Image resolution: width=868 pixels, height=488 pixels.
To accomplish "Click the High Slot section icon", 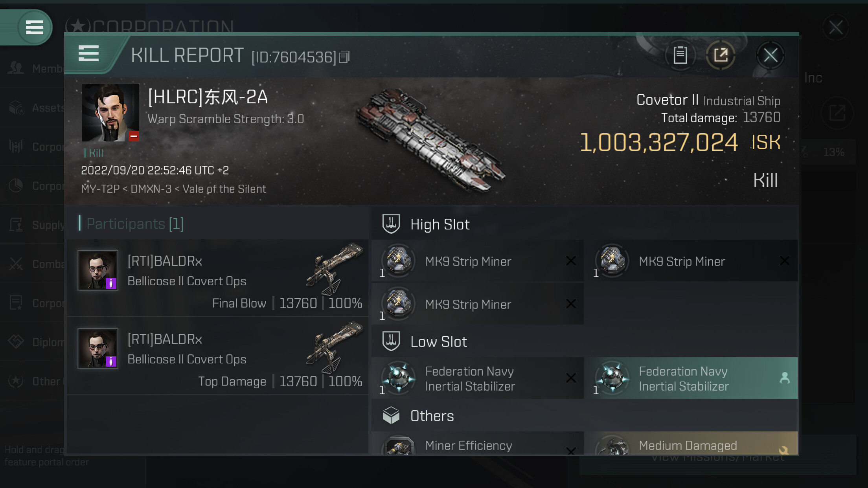I will click(x=391, y=224).
